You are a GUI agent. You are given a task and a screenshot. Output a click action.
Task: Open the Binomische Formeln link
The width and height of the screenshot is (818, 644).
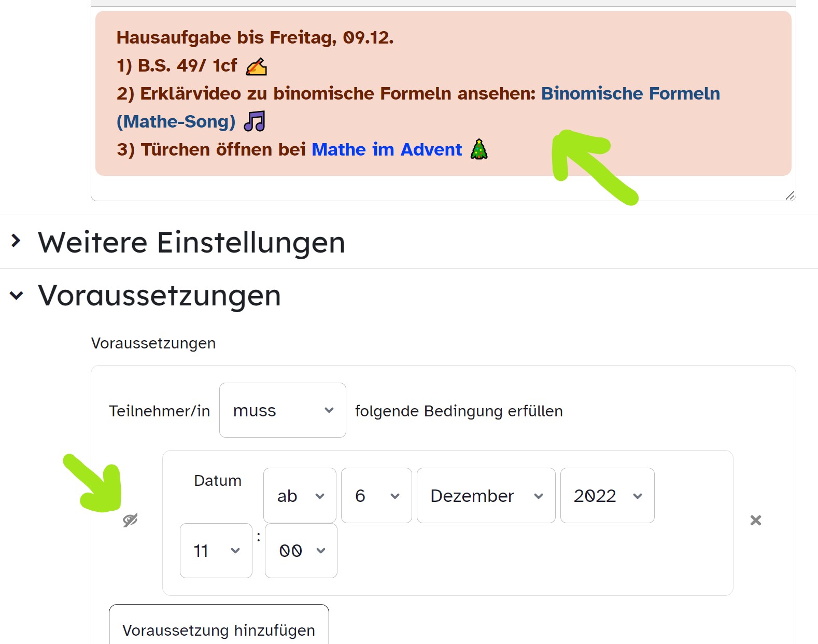click(630, 93)
